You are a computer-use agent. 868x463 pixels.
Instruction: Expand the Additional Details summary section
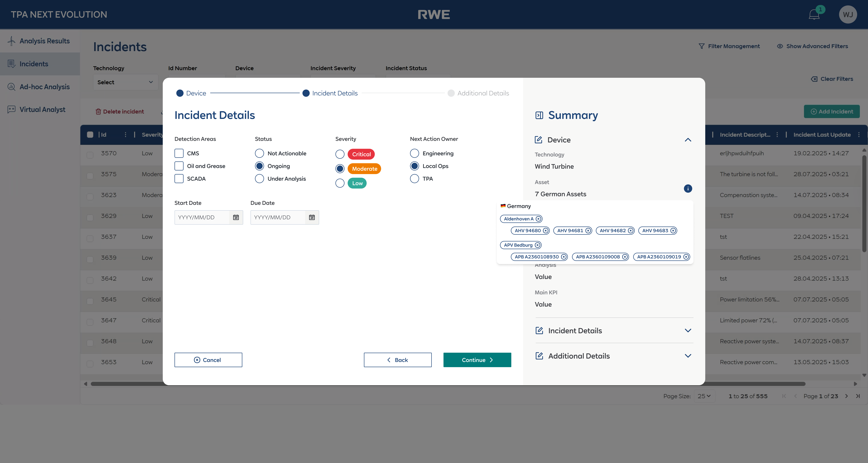pyautogui.click(x=688, y=356)
